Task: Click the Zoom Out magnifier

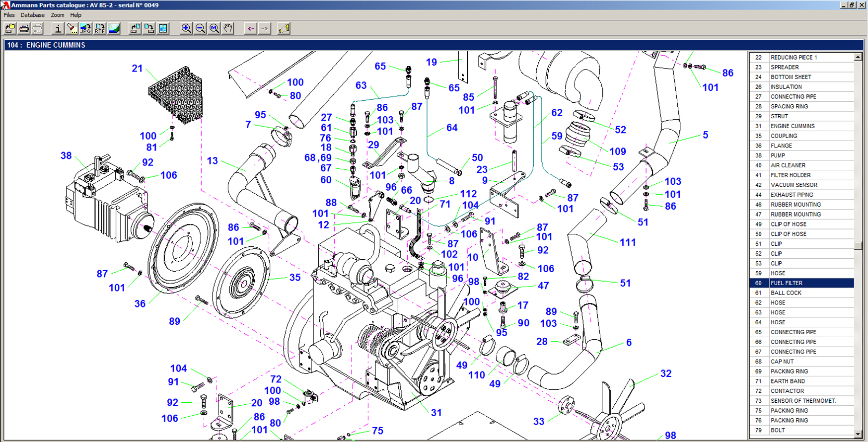Action: point(200,28)
